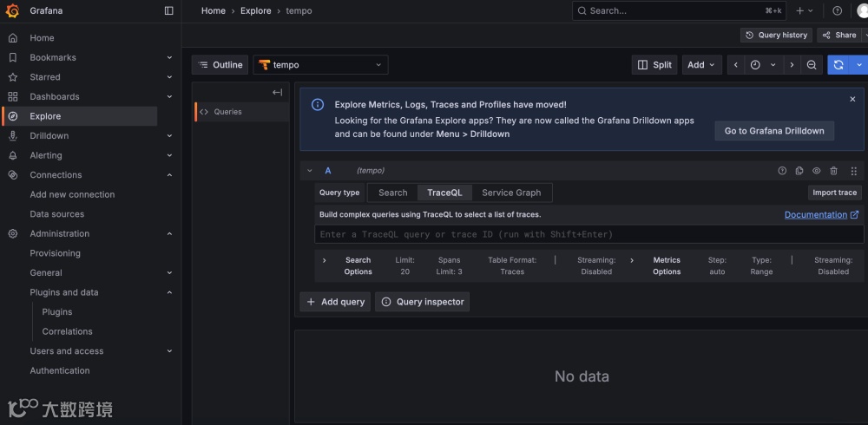
Task: Close the Explore moved banner
Action: pyautogui.click(x=852, y=99)
